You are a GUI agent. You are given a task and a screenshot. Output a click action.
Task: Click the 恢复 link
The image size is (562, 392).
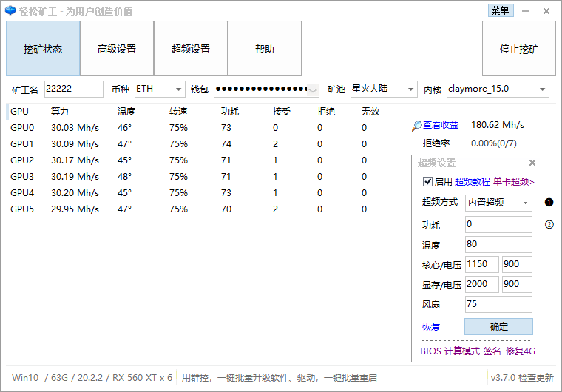pyautogui.click(x=431, y=328)
